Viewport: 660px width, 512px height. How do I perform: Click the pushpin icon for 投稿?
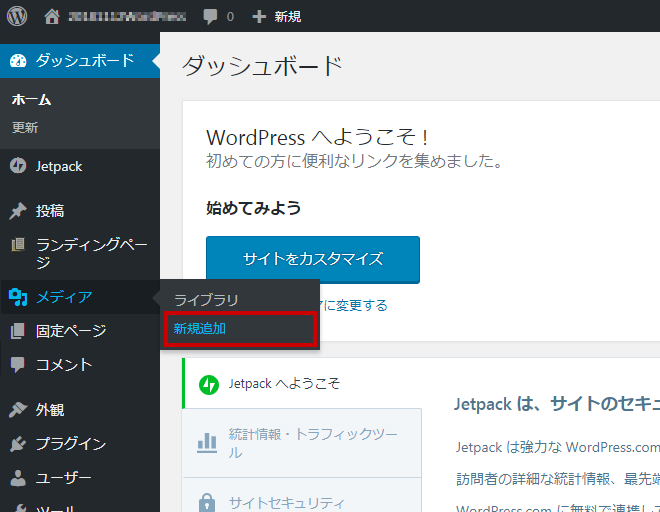tap(18, 211)
